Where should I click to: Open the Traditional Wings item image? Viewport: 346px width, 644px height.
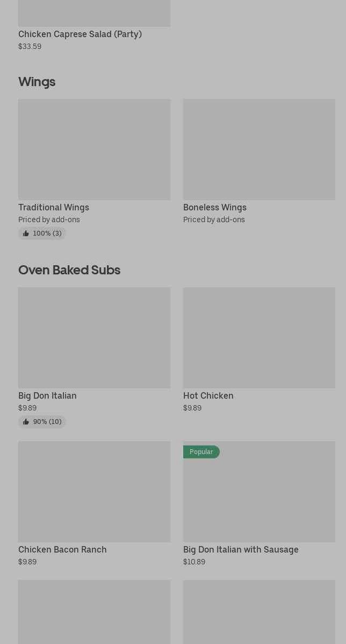(x=94, y=150)
